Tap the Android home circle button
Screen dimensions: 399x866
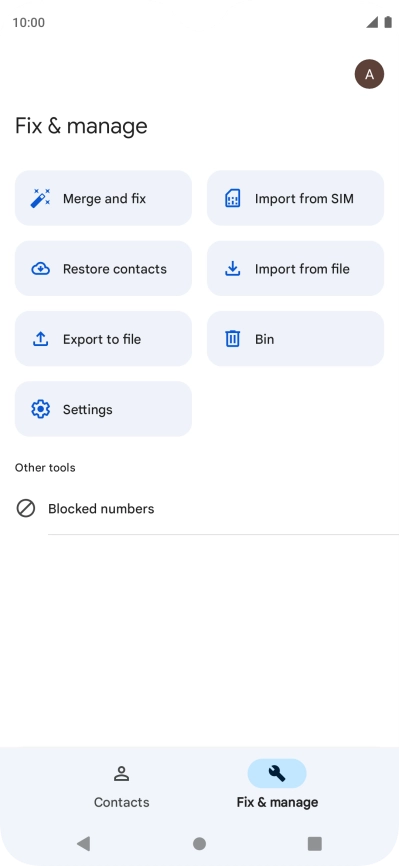[x=200, y=843]
